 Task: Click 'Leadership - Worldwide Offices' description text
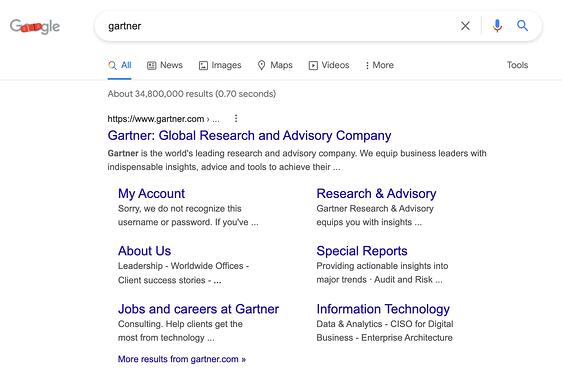pos(183,266)
